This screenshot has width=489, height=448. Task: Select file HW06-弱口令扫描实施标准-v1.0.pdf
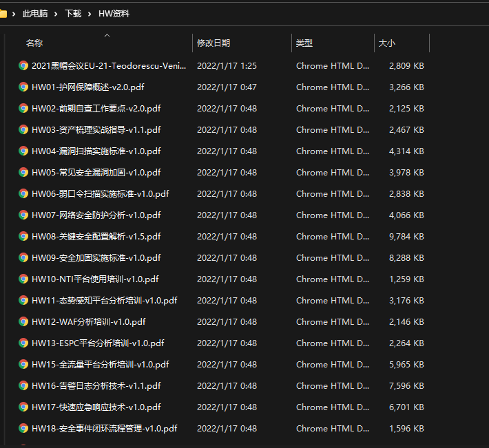[x=101, y=194]
